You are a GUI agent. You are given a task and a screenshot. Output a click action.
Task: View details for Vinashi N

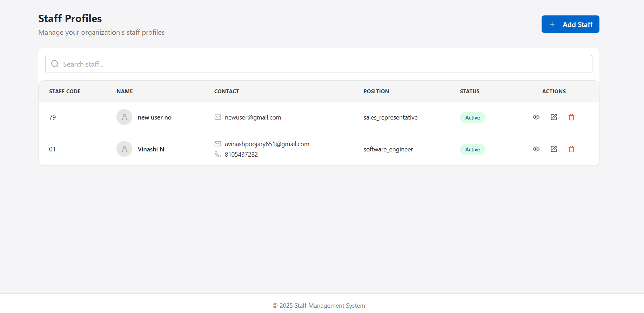536,149
